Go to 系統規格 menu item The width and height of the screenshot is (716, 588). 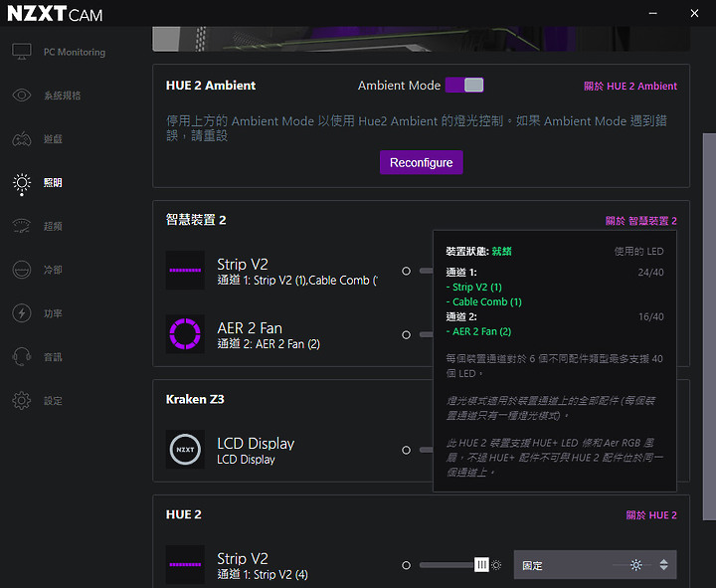pyautogui.click(x=62, y=96)
